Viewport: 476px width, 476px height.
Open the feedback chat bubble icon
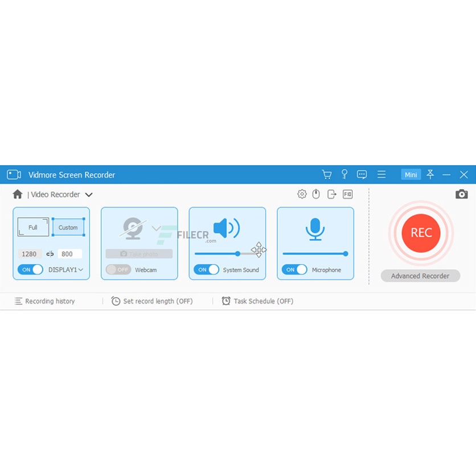(362, 175)
